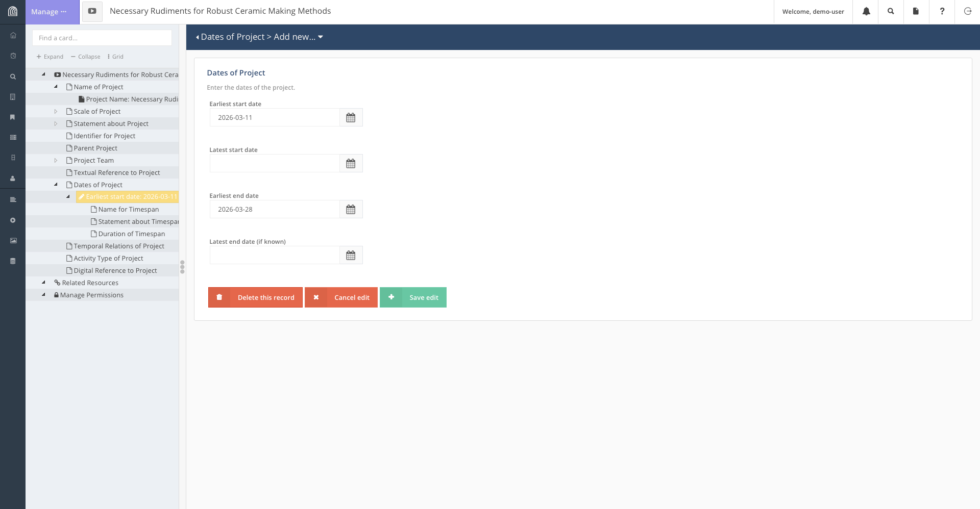Screen dimensions: 980x509
Task: Open calendar picker for Earliest end date
Action: point(351,210)
